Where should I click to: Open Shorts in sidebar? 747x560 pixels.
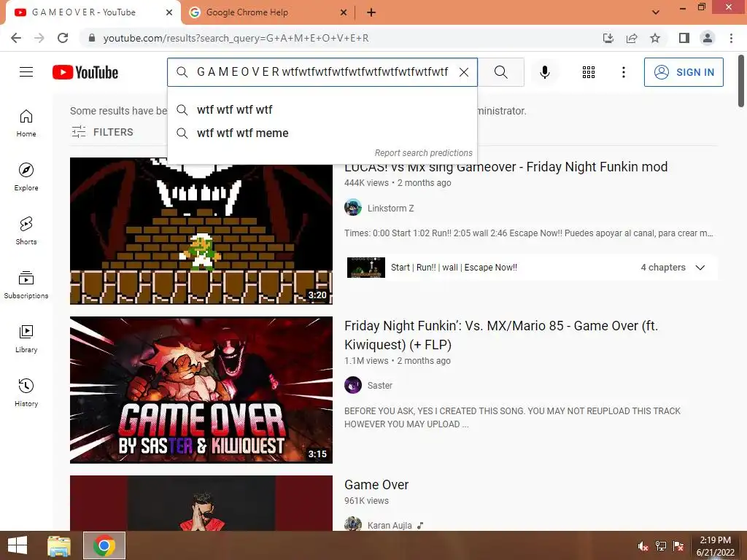click(26, 231)
